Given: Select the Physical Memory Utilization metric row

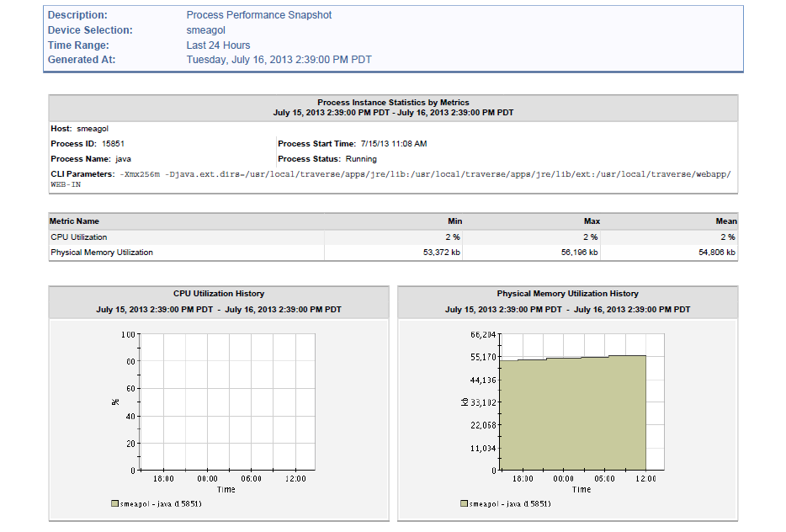Looking at the screenshot, I should coord(102,253).
